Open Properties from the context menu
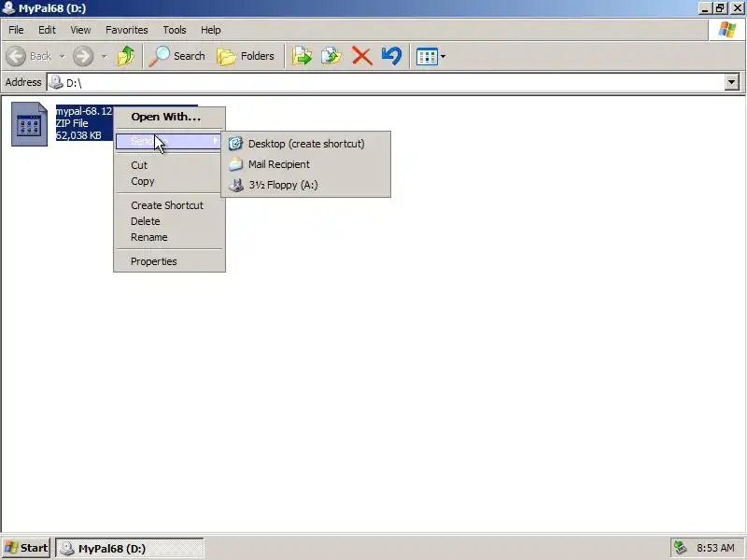747x560 pixels. point(169,261)
